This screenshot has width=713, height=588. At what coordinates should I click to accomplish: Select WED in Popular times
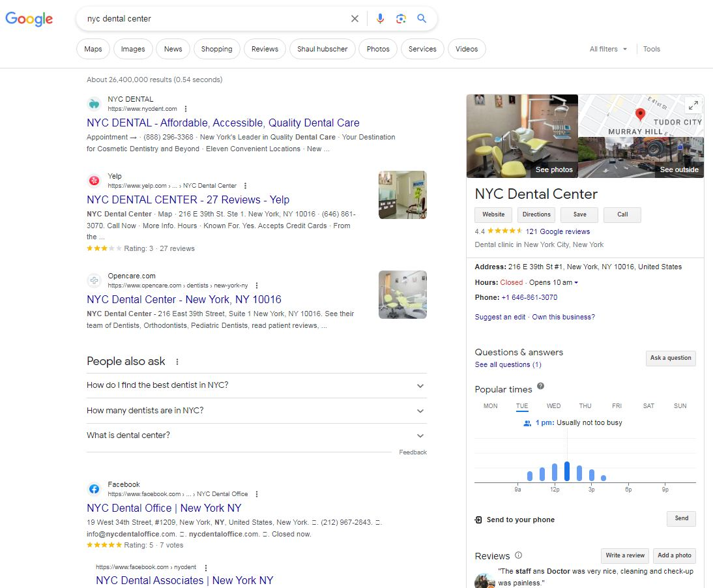click(553, 405)
